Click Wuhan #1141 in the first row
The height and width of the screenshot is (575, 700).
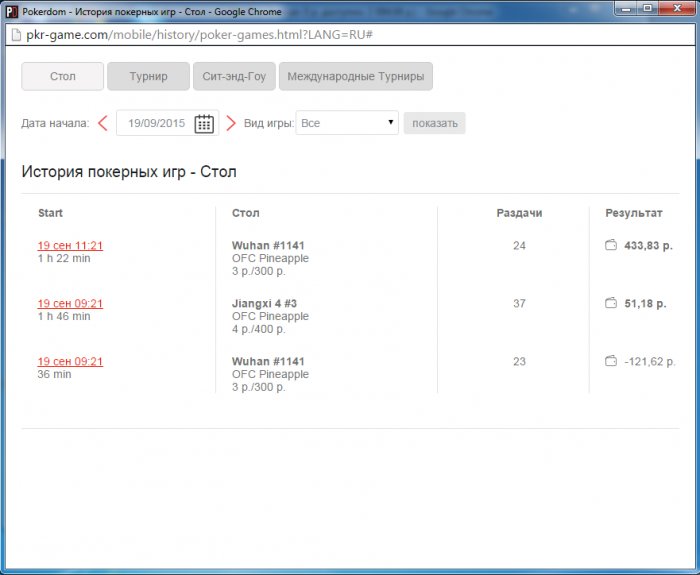[x=268, y=246]
